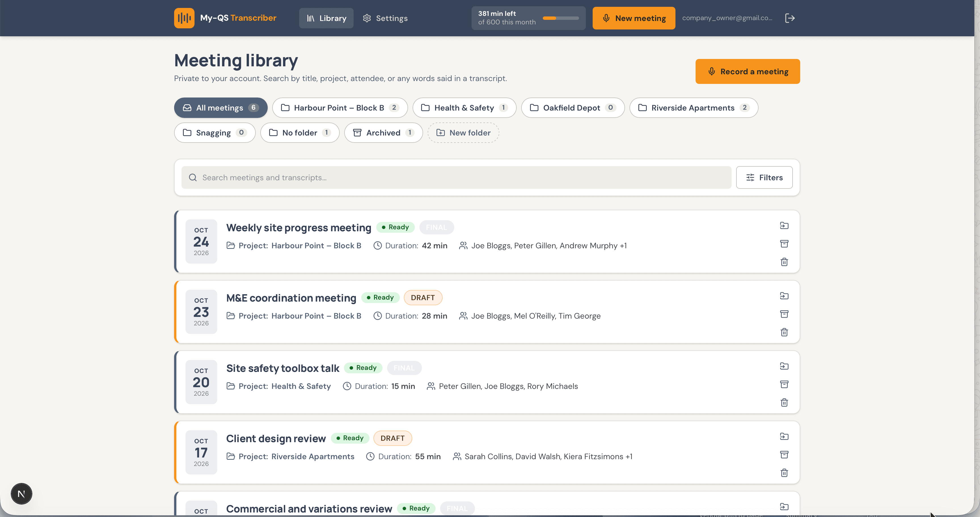Open the Site safety toolbox talk
The height and width of the screenshot is (517, 980).
point(283,368)
